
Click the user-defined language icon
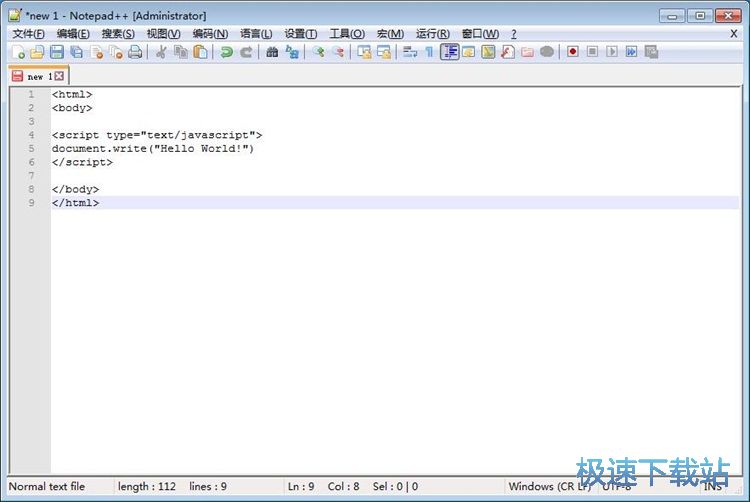tap(469, 52)
